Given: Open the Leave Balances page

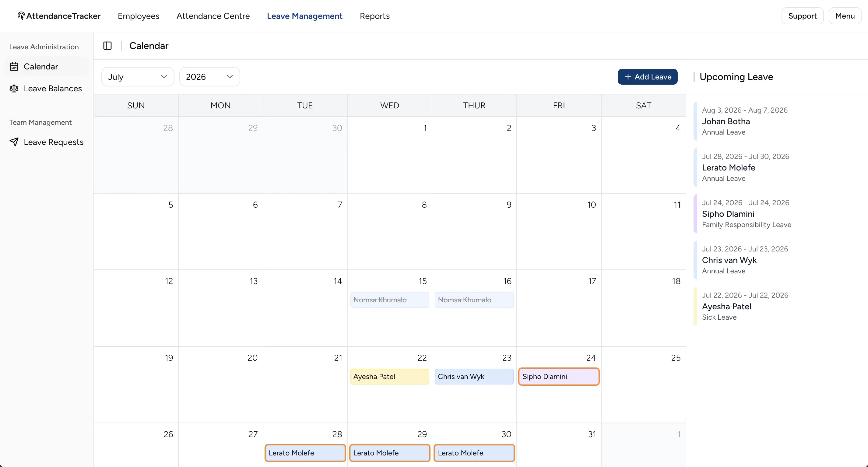Looking at the screenshot, I should point(47,89).
